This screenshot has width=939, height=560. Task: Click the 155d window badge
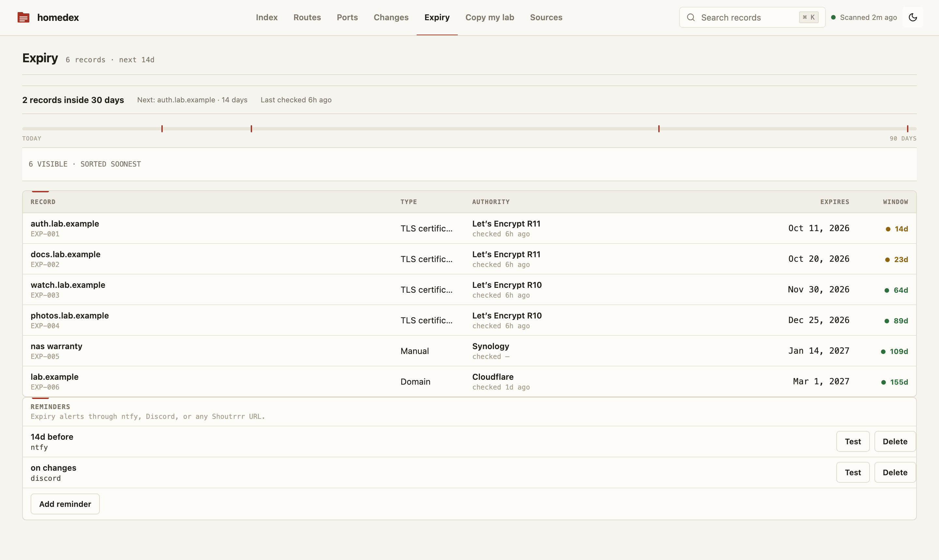[x=894, y=382]
